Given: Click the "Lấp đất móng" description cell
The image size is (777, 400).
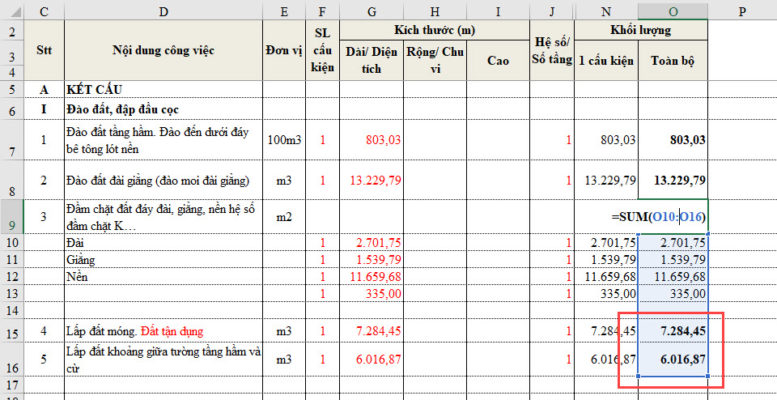Looking at the screenshot, I should coord(164,330).
